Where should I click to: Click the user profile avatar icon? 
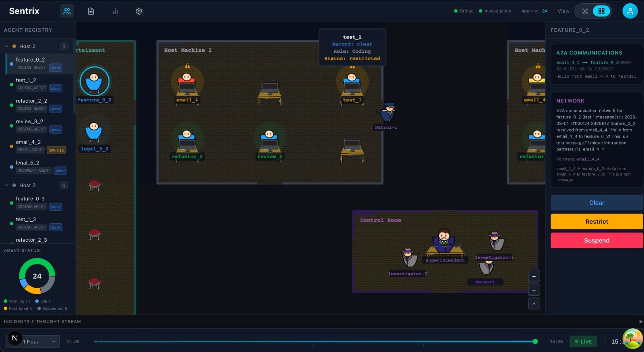(630, 11)
